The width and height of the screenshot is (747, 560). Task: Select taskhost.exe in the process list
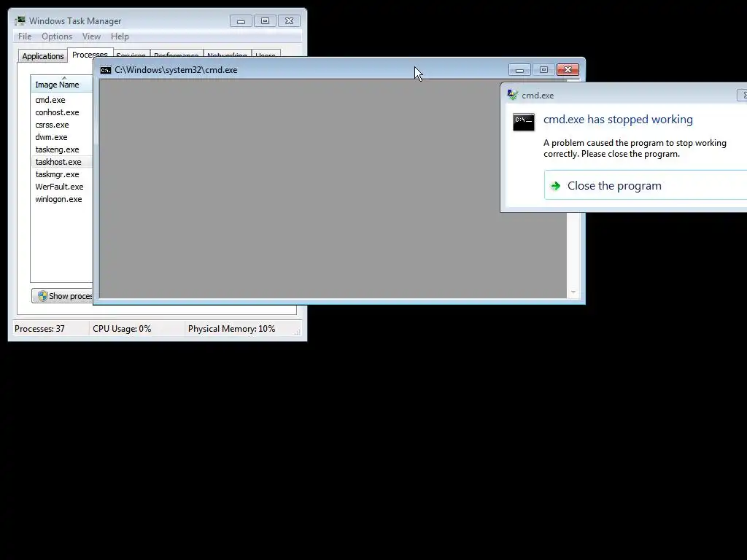(58, 162)
